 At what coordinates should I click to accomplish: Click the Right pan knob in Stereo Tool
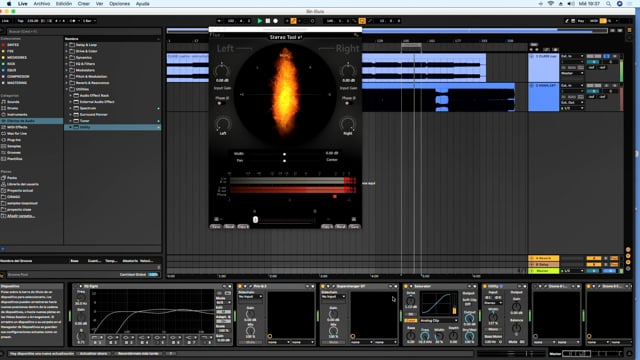coord(348,124)
